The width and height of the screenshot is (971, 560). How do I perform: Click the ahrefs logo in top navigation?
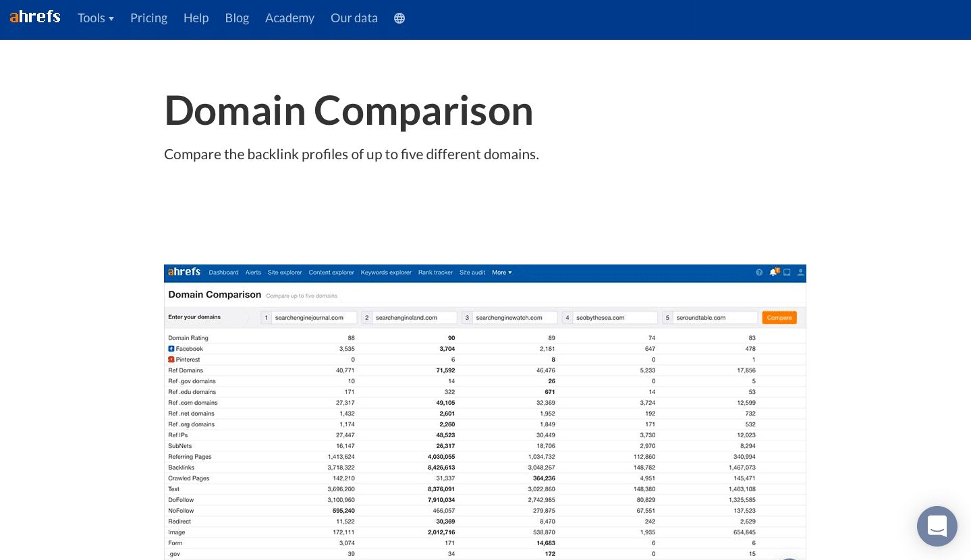coord(35,18)
